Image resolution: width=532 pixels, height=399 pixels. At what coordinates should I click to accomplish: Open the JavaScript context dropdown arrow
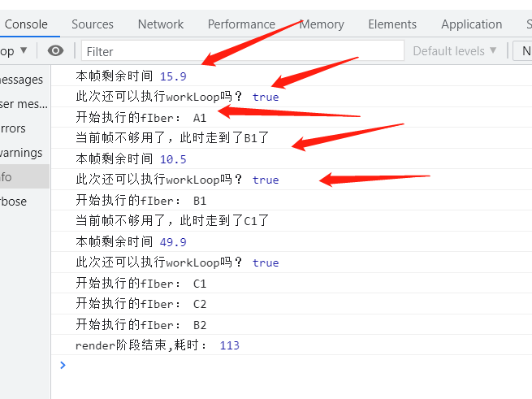pyautogui.click(x=24, y=50)
